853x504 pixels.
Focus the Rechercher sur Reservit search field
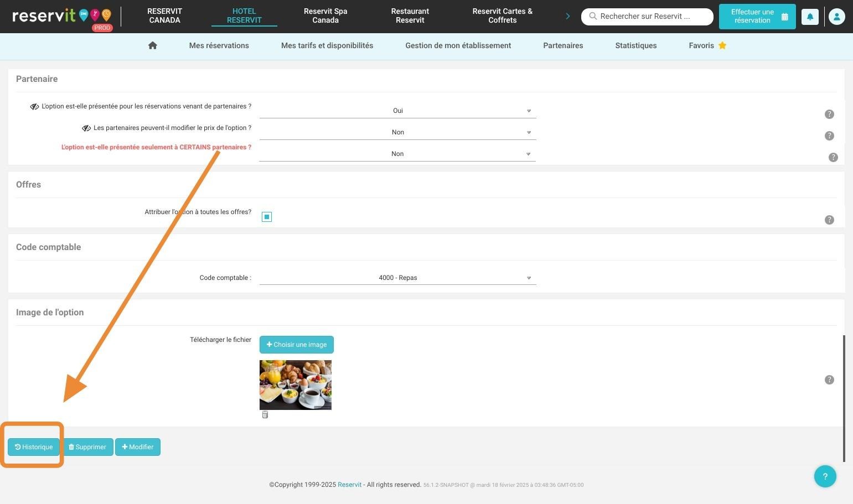pyautogui.click(x=647, y=17)
